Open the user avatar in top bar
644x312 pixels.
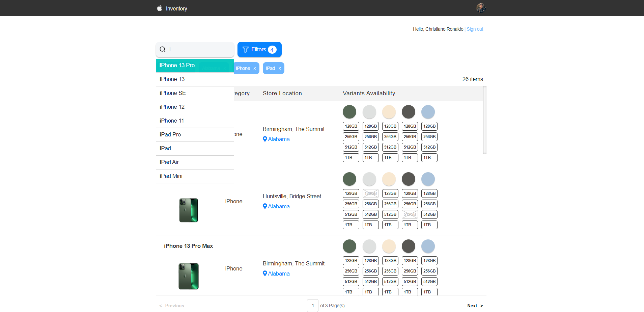pyautogui.click(x=481, y=8)
